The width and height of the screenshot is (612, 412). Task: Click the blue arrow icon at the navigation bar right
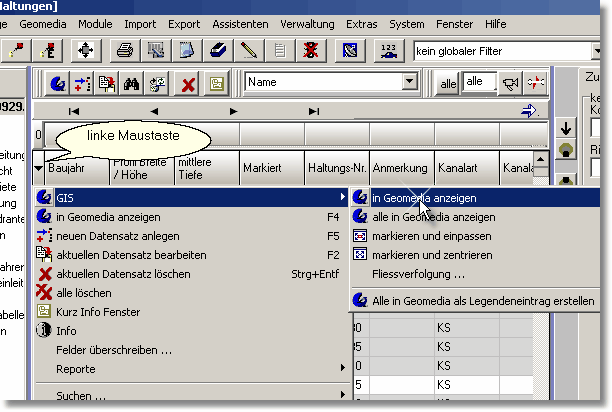pos(529,111)
